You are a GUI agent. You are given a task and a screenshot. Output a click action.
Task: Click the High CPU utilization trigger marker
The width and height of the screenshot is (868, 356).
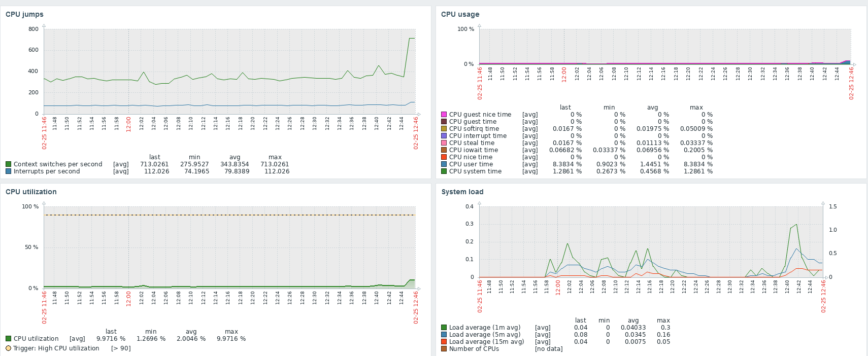point(8,348)
